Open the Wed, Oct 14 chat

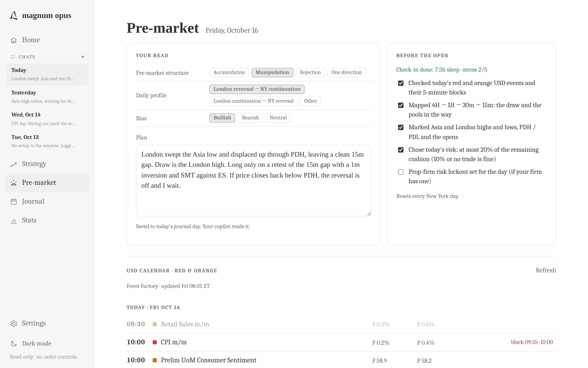coord(47,119)
